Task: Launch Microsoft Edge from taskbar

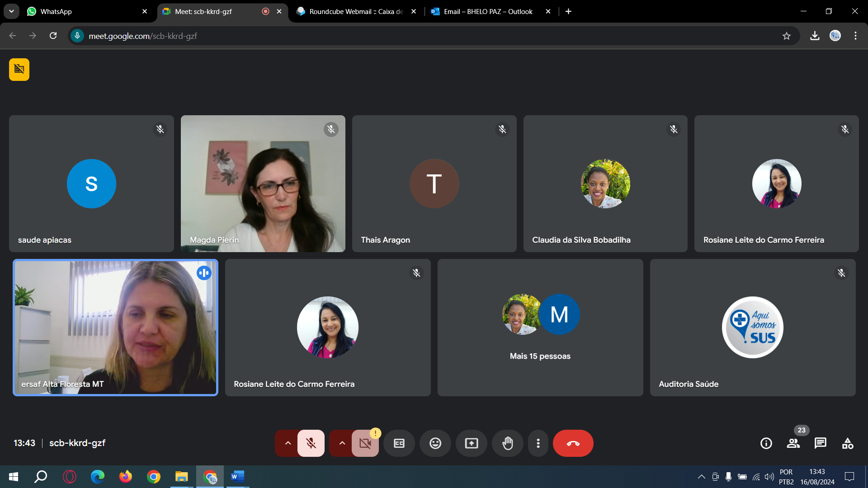Action: (x=98, y=477)
